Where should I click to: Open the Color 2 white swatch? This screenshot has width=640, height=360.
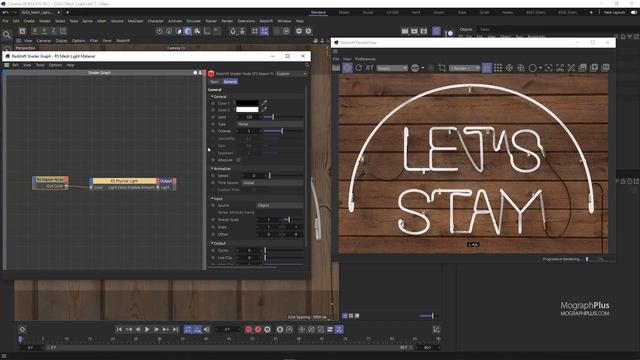click(x=247, y=109)
